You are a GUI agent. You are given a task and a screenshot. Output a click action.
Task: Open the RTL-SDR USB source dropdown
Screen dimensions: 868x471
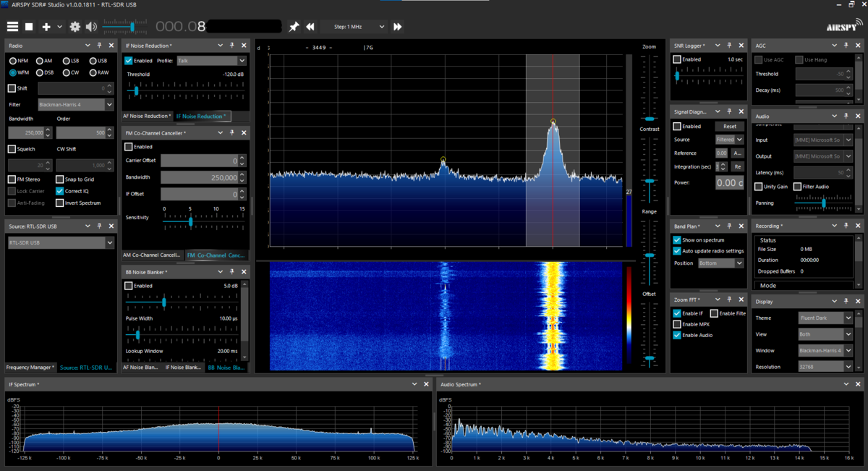tap(61, 243)
